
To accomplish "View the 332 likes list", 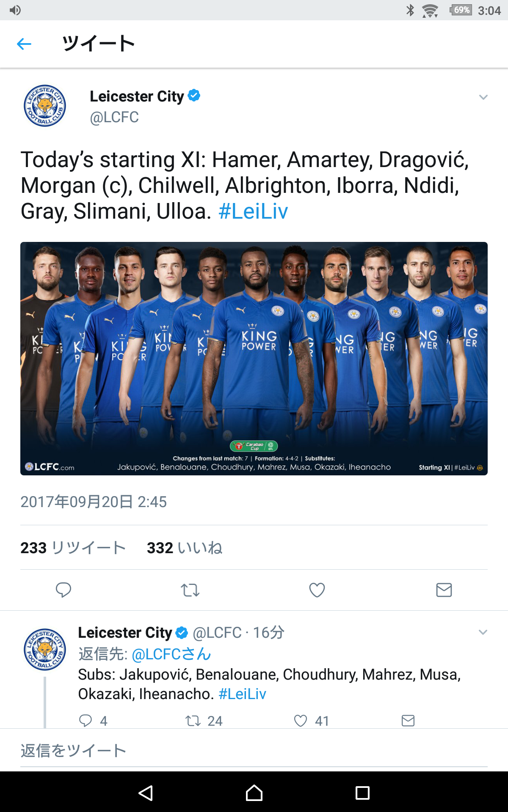I will (x=184, y=548).
